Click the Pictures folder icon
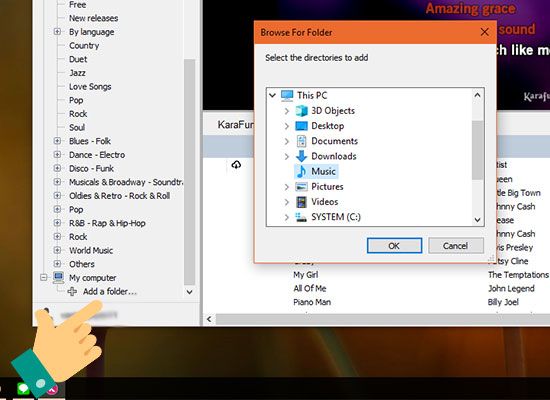The width and height of the screenshot is (550, 400). tap(301, 187)
